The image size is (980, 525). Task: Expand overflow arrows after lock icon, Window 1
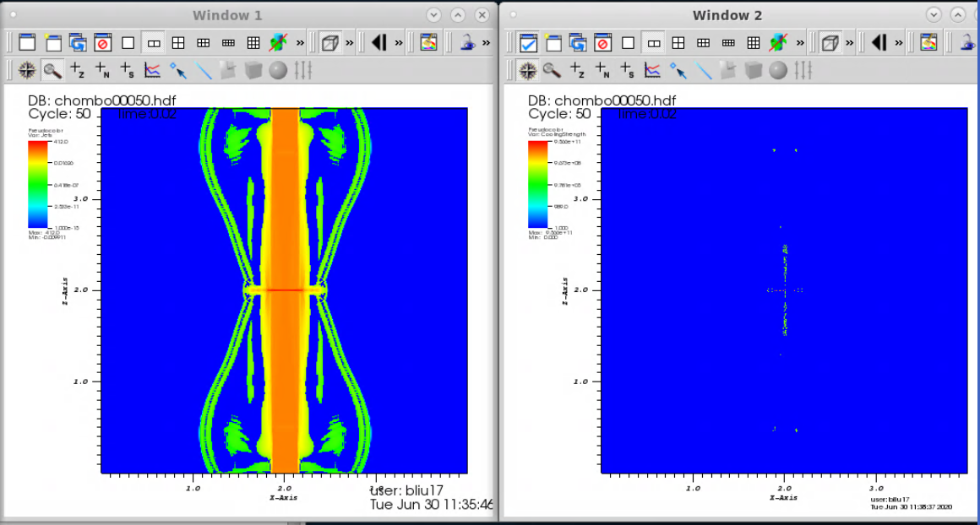[x=487, y=42]
